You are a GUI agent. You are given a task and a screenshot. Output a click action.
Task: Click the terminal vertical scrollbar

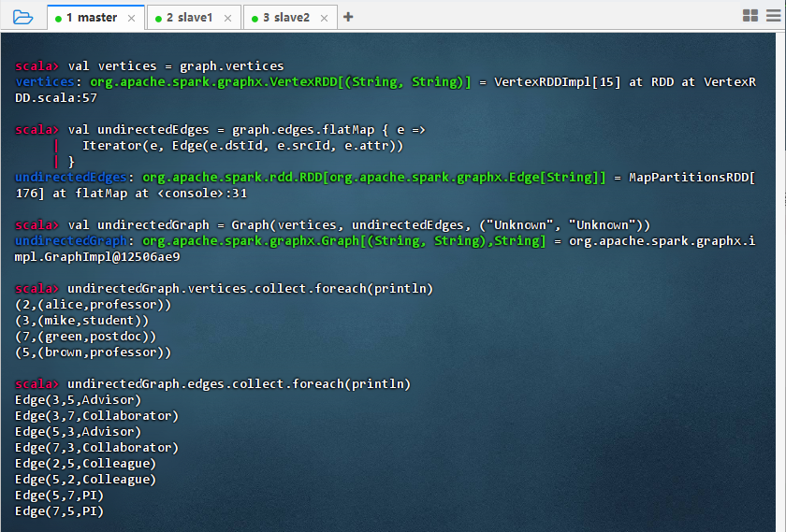780,282
